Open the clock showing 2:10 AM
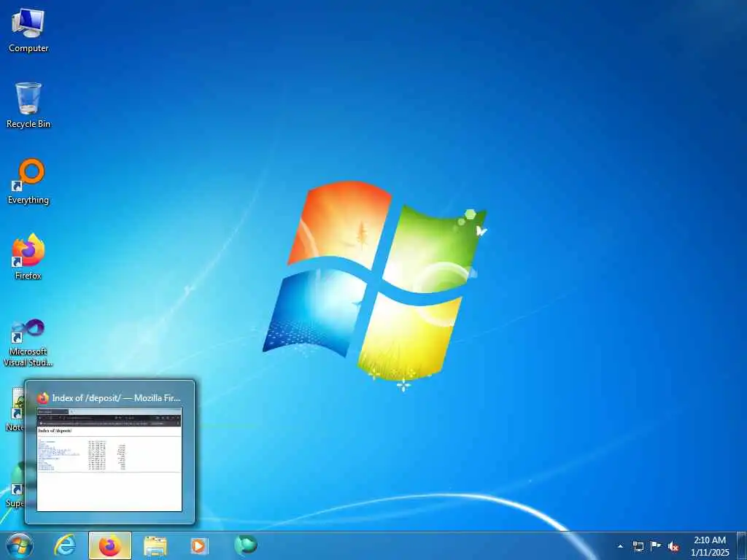This screenshot has height=560, width=747. 710,545
